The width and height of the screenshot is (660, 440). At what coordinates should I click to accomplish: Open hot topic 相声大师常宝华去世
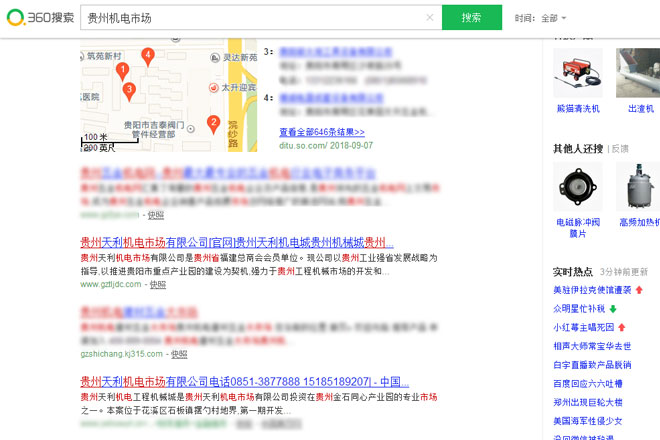click(x=592, y=346)
